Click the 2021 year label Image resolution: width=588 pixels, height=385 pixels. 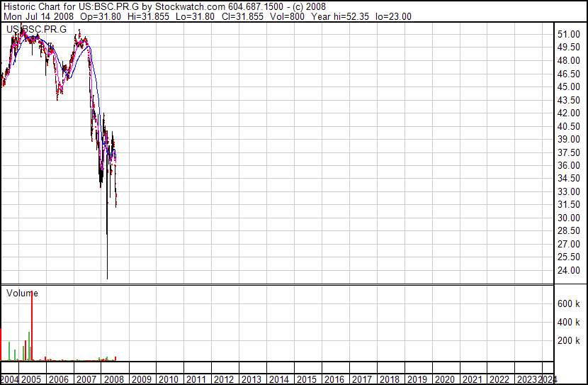point(472,379)
